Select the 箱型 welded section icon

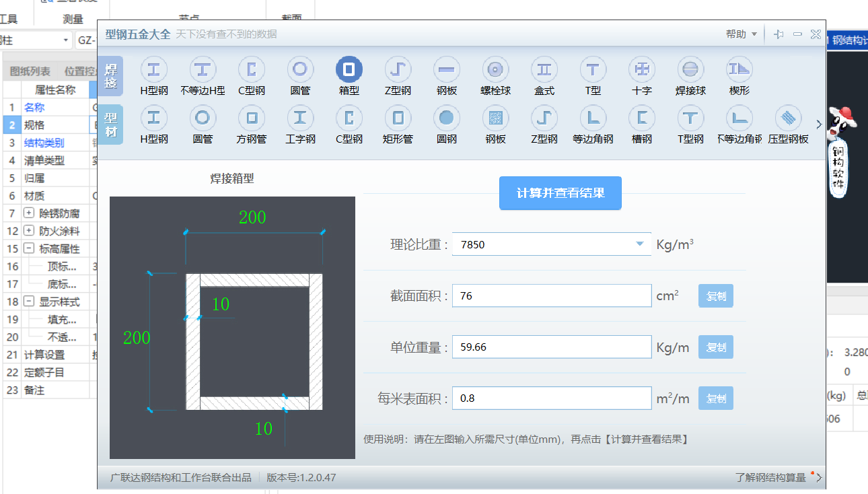(349, 69)
